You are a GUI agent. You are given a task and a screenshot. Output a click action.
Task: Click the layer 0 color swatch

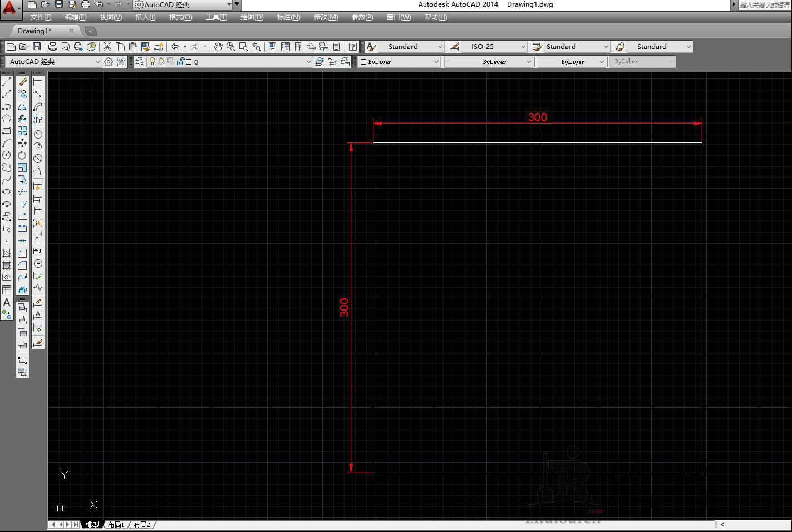pyautogui.click(x=189, y=62)
